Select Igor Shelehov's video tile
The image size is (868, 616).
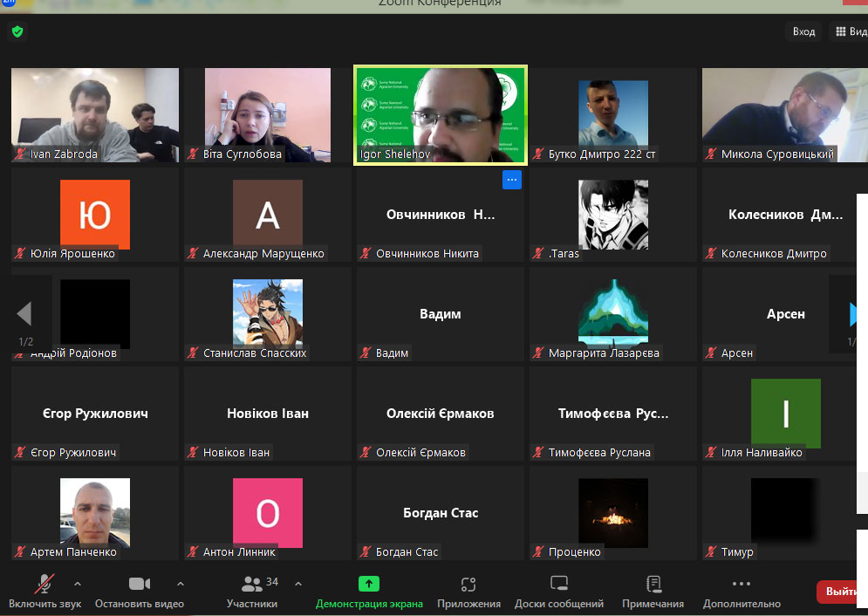441,114
